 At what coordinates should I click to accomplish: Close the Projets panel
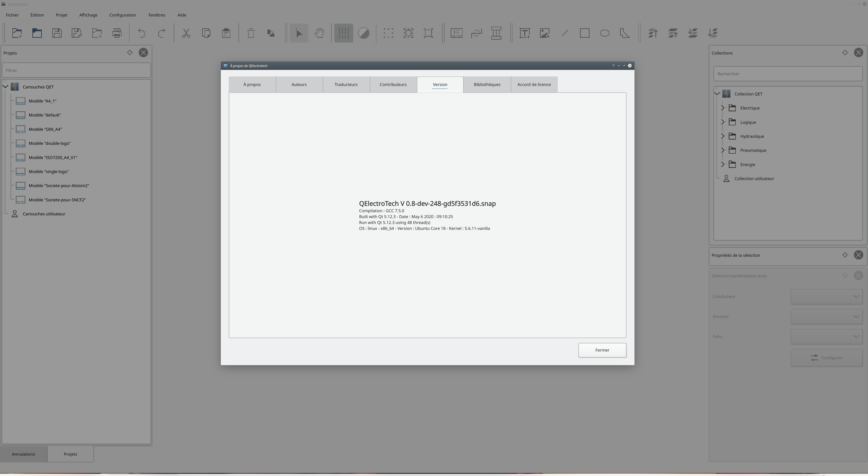144,53
